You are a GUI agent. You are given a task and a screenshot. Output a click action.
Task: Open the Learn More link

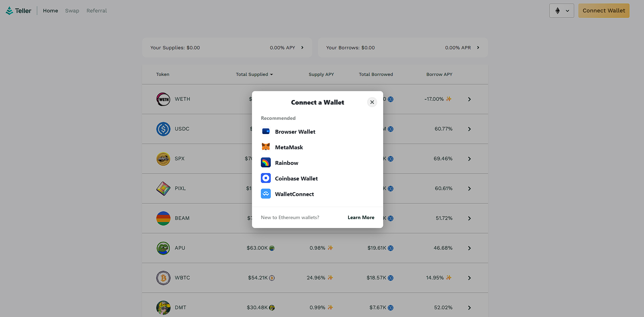tap(361, 217)
